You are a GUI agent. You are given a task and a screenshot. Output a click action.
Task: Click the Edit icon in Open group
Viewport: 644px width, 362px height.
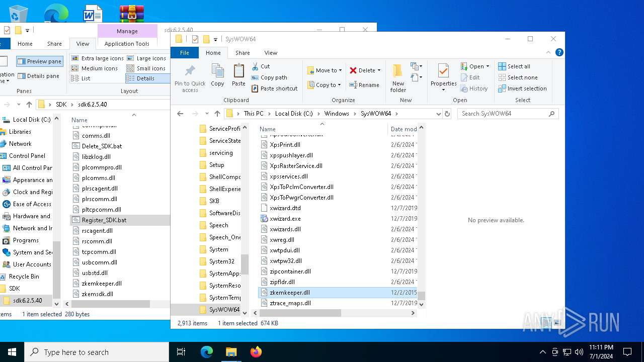pos(464,77)
